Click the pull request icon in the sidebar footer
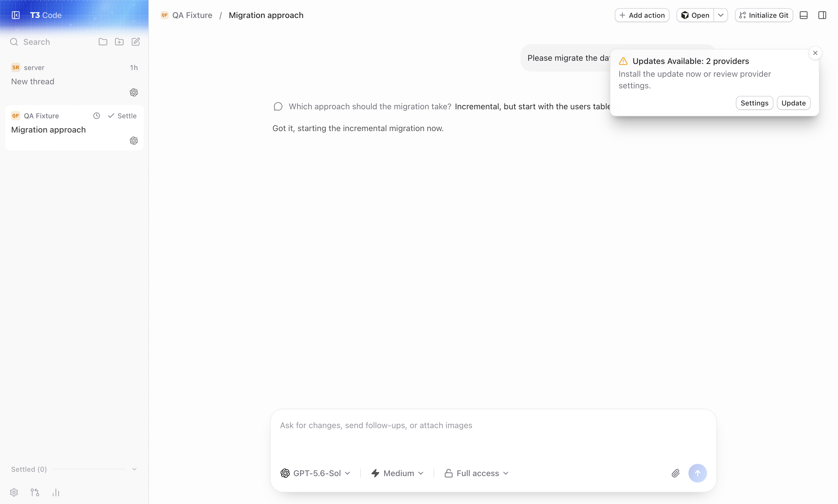The image size is (838, 504). click(35, 492)
